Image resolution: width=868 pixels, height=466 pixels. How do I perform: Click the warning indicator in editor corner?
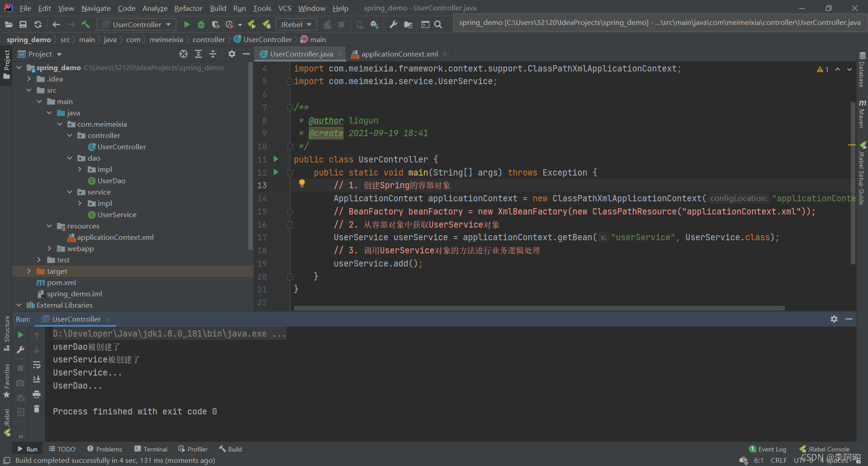point(823,69)
